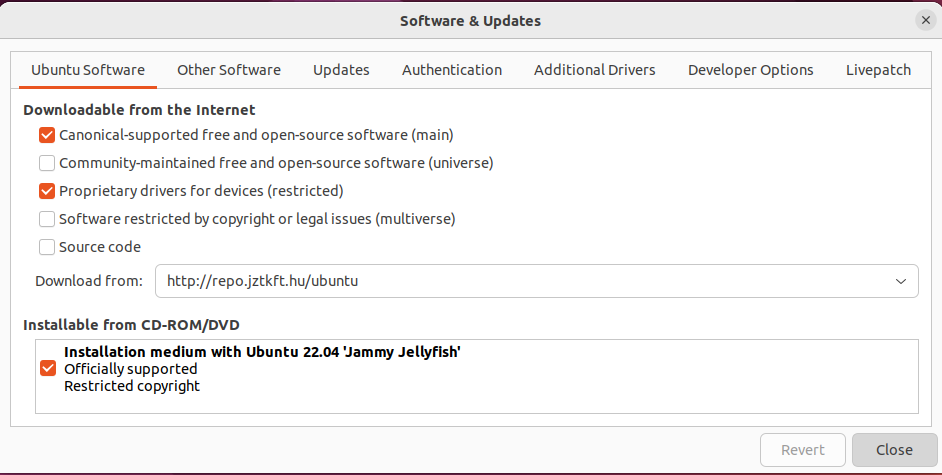Tick the Source code checkbox
This screenshot has height=475, width=942.
(x=47, y=247)
